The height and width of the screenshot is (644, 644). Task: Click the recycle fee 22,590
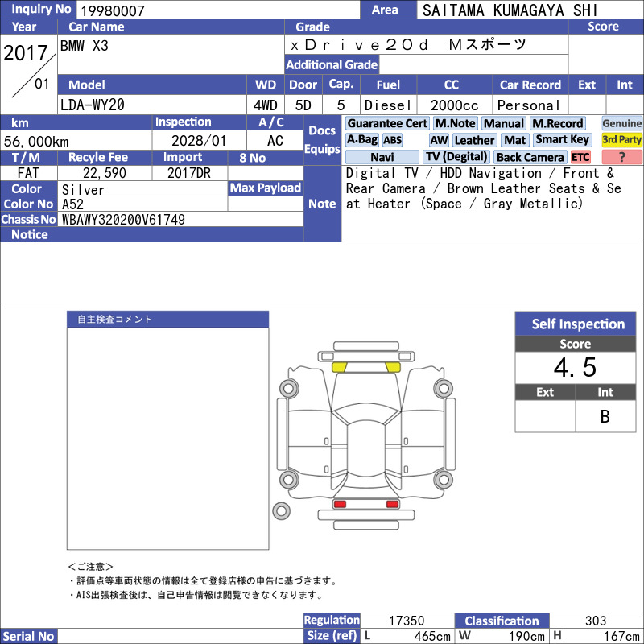[105, 173]
